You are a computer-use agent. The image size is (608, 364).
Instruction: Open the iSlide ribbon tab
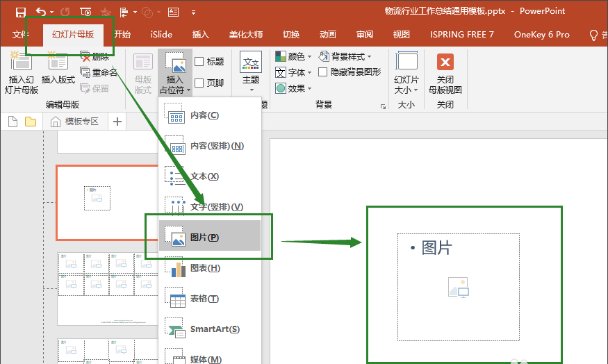(162, 34)
